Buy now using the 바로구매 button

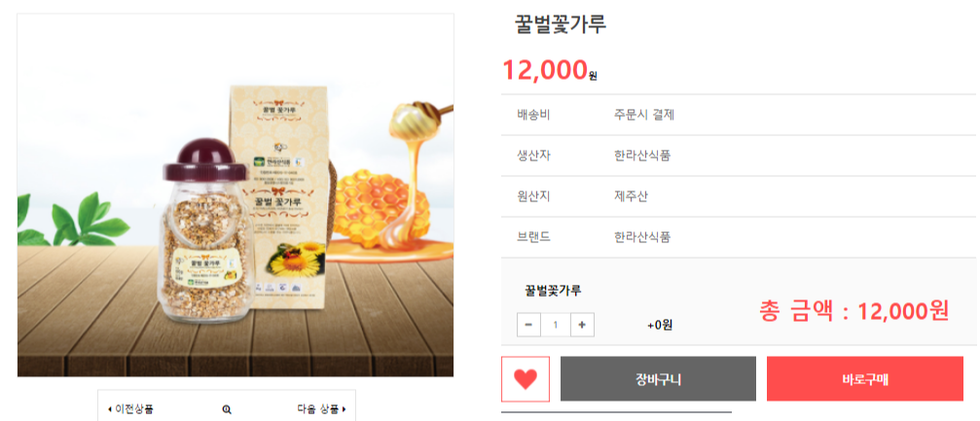[x=865, y=379]
